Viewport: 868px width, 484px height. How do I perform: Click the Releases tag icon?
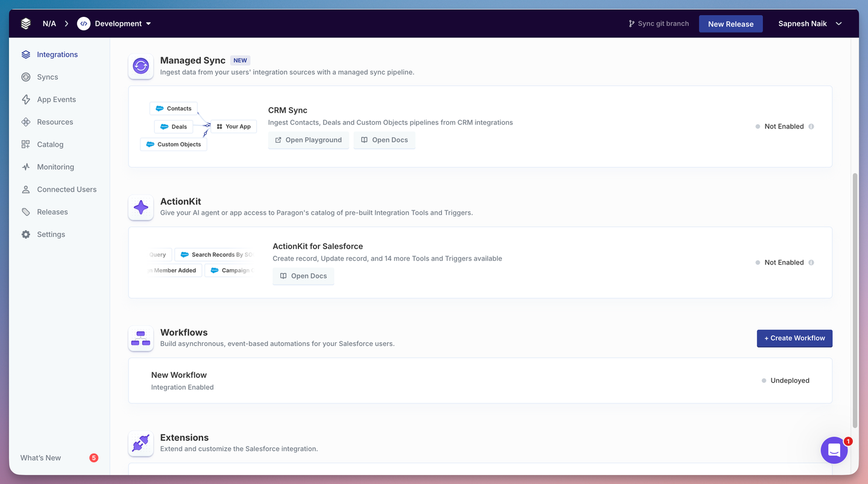click(x=26, y=212)
